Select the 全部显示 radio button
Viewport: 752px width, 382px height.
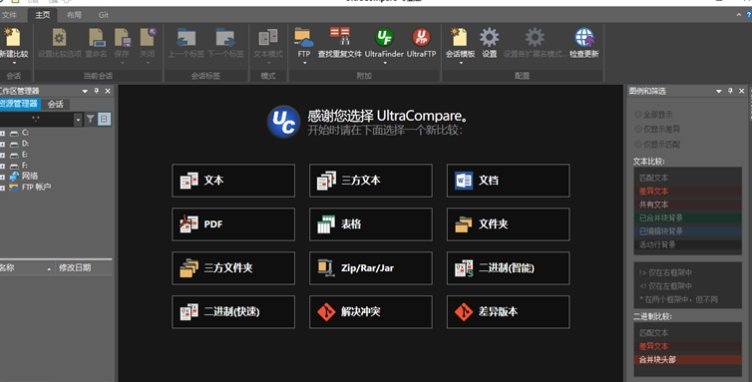pos(638,115)
